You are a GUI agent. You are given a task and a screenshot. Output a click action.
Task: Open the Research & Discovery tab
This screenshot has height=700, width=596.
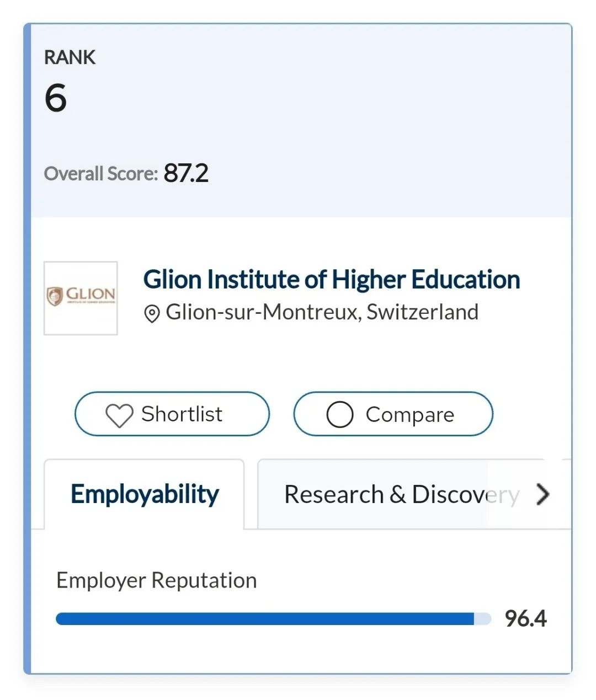[x=401, y=494]
